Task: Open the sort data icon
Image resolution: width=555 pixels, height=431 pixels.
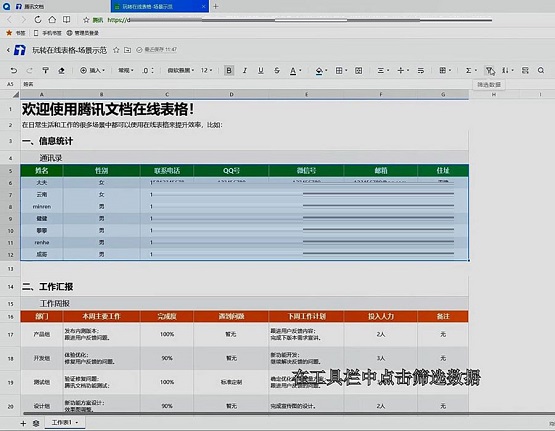Action: (x=508, y=70)
